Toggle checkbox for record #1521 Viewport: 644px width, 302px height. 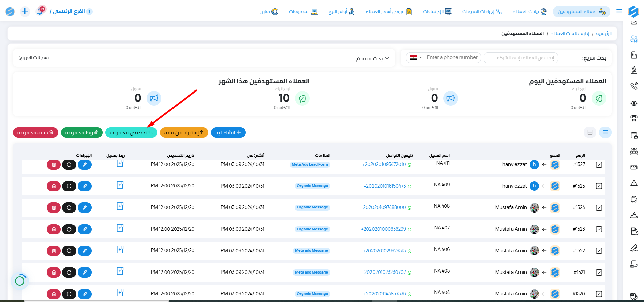[599, 273]
